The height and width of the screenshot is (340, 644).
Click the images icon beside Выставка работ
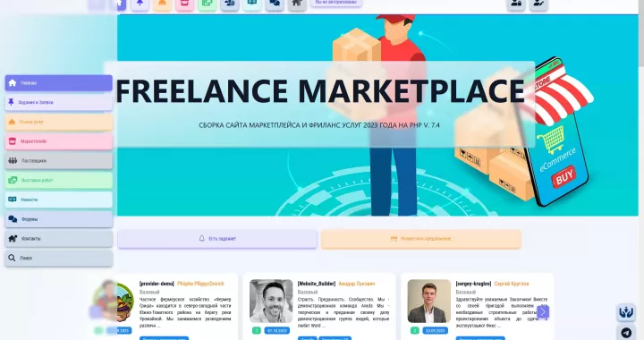click(13, 180)
